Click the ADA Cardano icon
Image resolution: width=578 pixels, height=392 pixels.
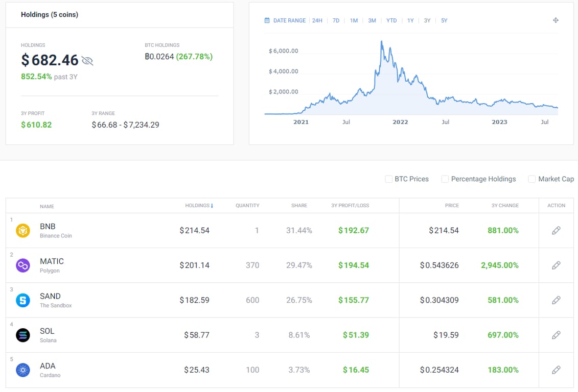pyautogui.click(x=23, y=370)
